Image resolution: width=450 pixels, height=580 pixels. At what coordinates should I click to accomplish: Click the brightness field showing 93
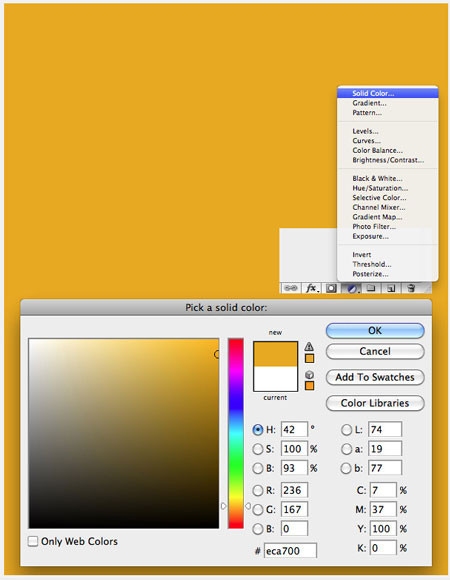point(294,468)
